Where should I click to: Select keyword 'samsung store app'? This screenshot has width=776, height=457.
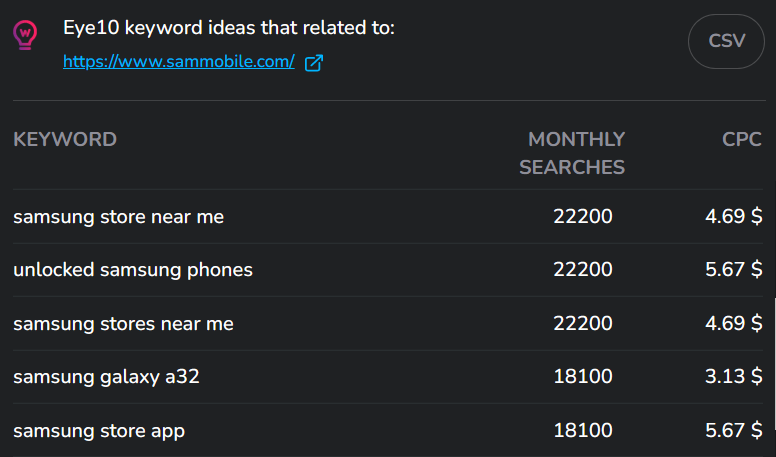(99, 431)
